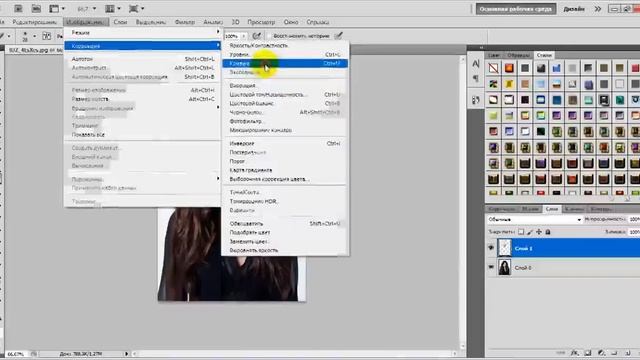Click the BIZ_4tsXcs.jpg document tab

tap(35, 50)
